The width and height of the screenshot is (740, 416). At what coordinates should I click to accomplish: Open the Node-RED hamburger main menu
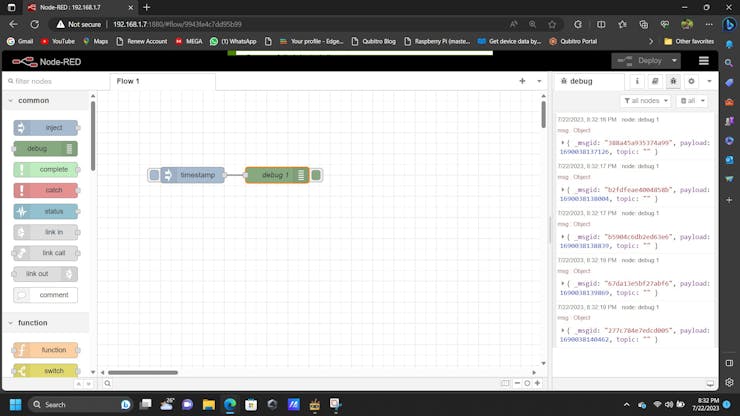703,61
